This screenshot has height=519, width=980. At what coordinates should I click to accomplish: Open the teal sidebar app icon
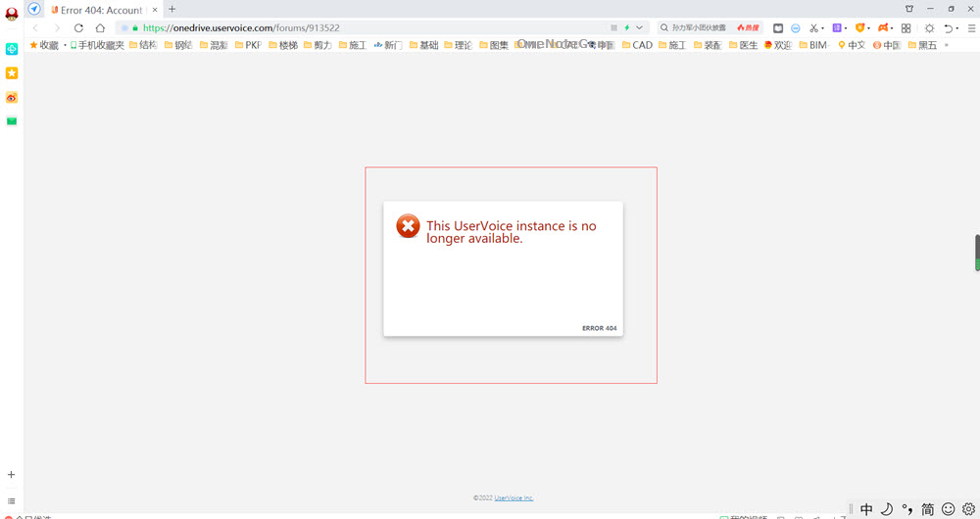pyautogui.click(x=11, y=49)
